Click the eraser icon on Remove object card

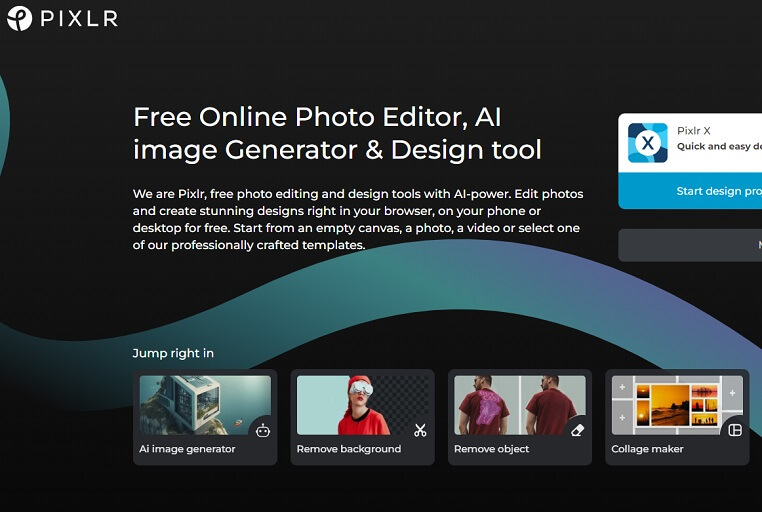577,430
